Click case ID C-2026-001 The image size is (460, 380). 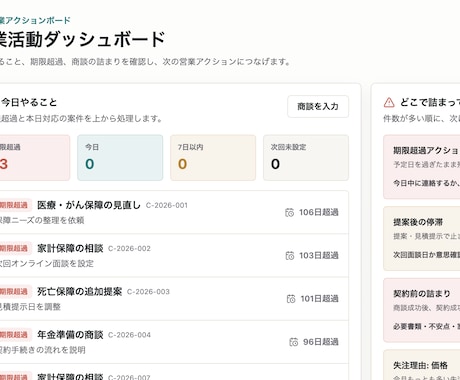pos(167,205)
